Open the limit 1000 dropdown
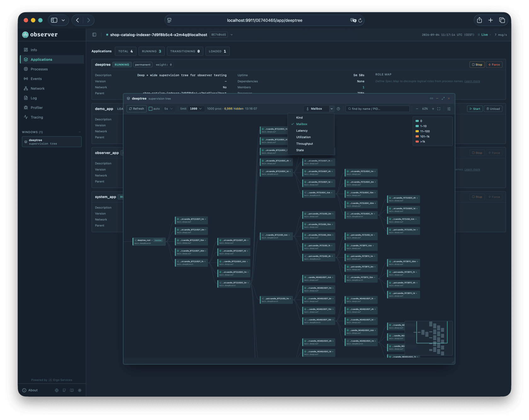The image size is (529, 420). (x=196, y=109)
